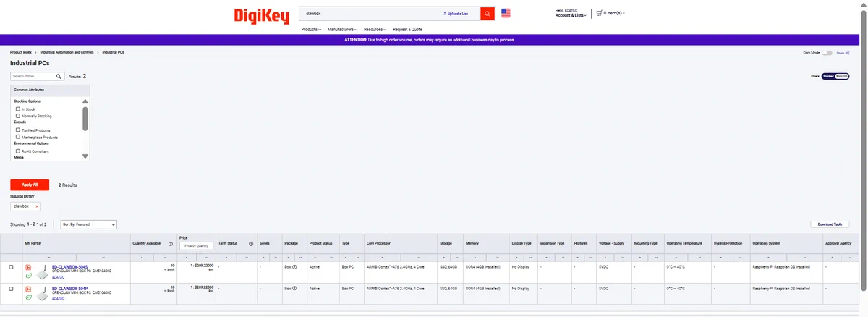Open the shopping cart icon

599,13
